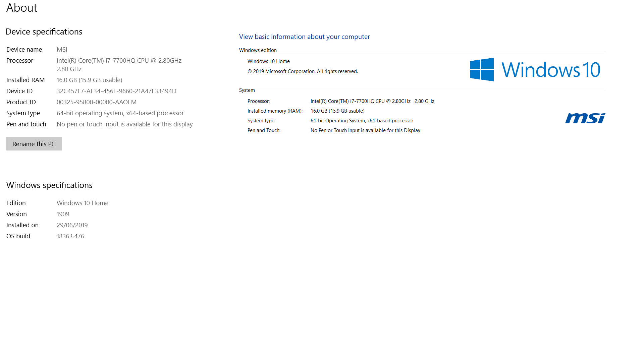Select the 2019 Microsoft Corporation copyright text
This screenshot has height=362, width=644.
[x=303, y=71]
